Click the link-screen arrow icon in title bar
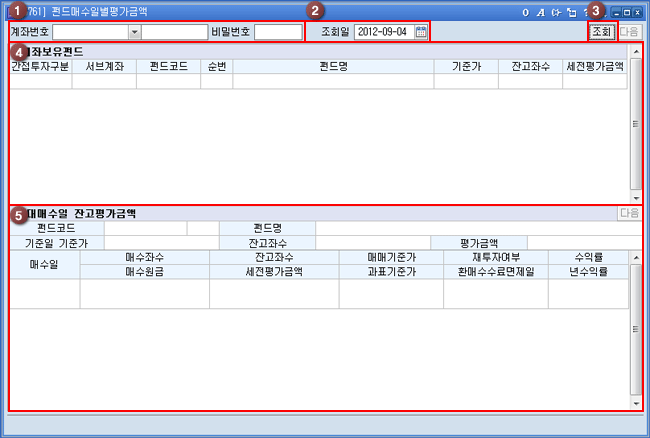This screenshot has height=438, width=650. click(555, 12)
